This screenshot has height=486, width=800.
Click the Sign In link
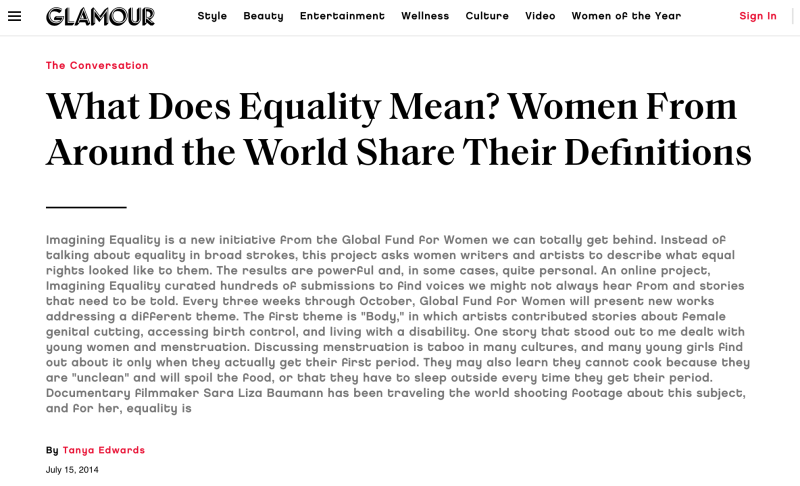click(758, 16)
